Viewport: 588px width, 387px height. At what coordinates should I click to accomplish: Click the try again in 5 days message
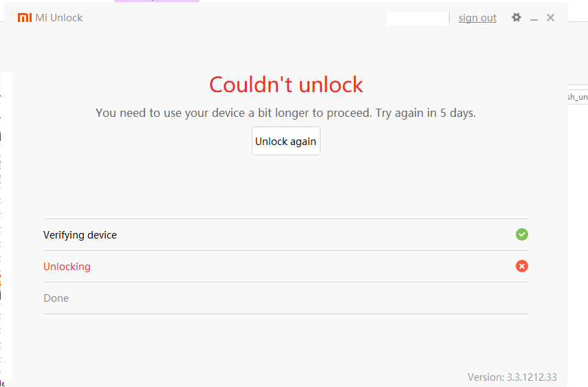tap(285, 113)
